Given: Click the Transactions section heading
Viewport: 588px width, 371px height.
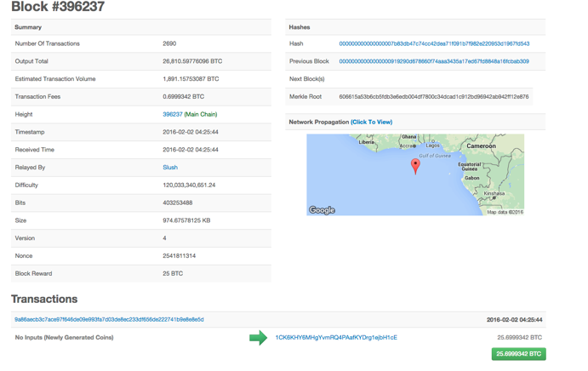Looking at the screenshot, I should pyautogui.click(x=44, y=299).
